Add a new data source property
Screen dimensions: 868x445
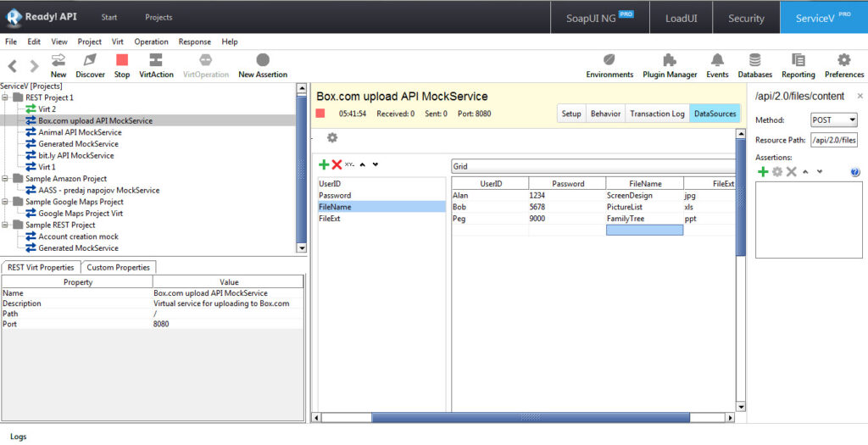(325, 164)
